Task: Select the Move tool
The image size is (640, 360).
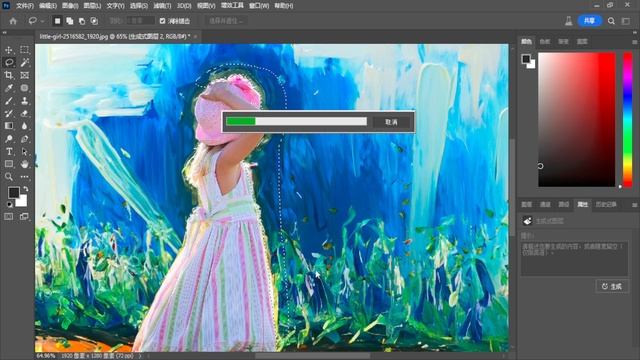Action: (9, 50)
